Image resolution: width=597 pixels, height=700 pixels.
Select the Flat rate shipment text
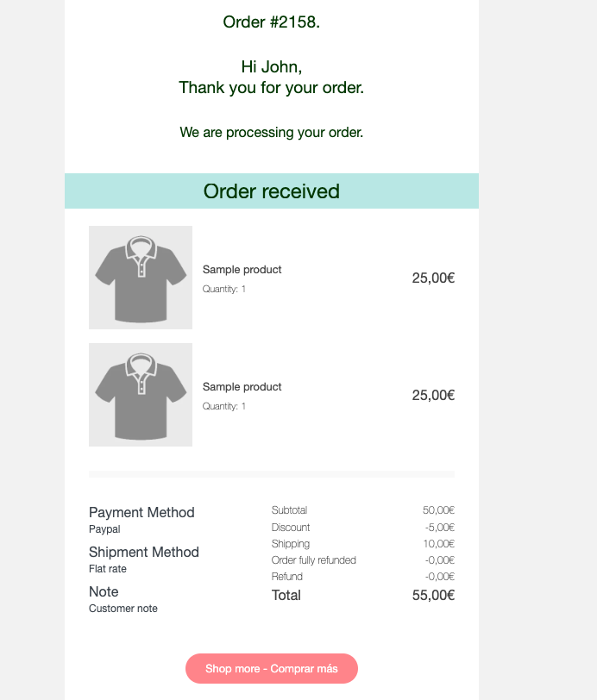[108, 569]
